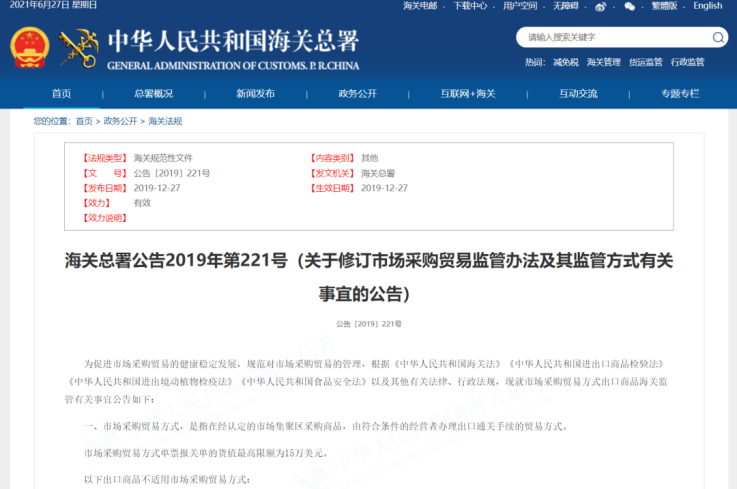Click 海关法规 in the breadcrumb
Screen dimensions: 737x489
click(x=165, y=121)
